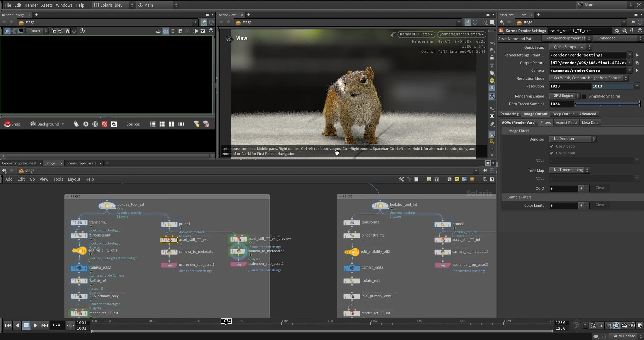Click the Clear button next to OCIO

[x=600, y=188]
